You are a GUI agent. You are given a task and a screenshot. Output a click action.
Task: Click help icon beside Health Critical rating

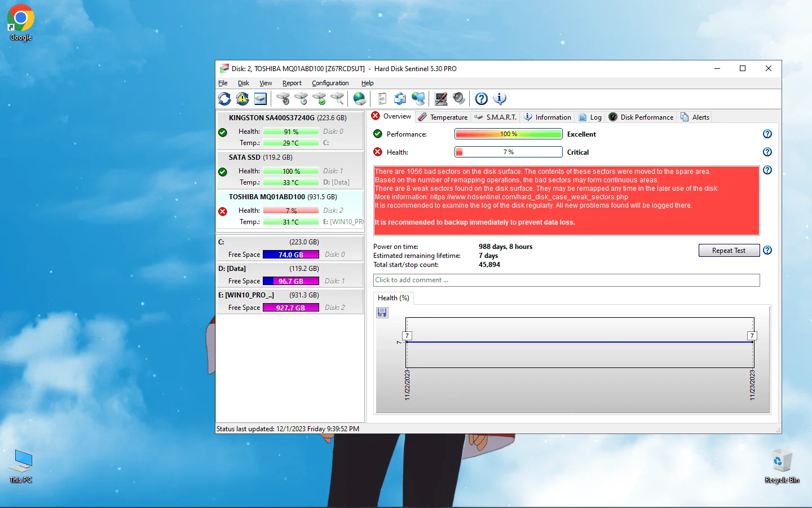767,152
